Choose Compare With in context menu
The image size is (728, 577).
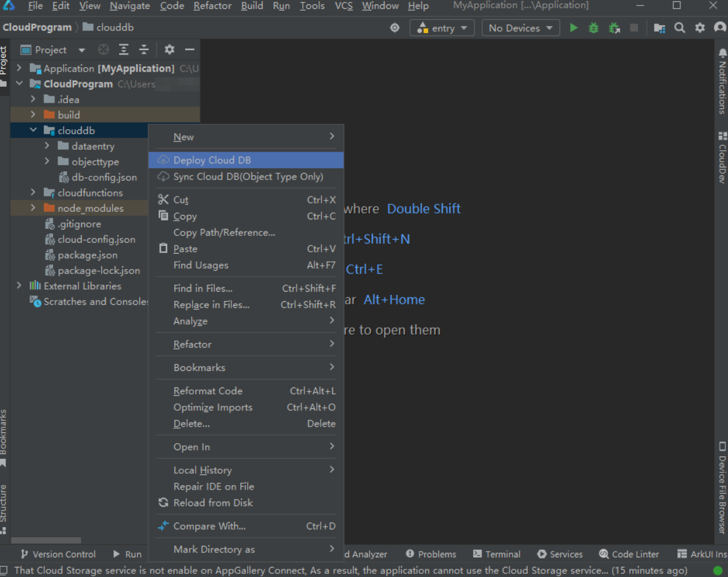tap(246, 526)
